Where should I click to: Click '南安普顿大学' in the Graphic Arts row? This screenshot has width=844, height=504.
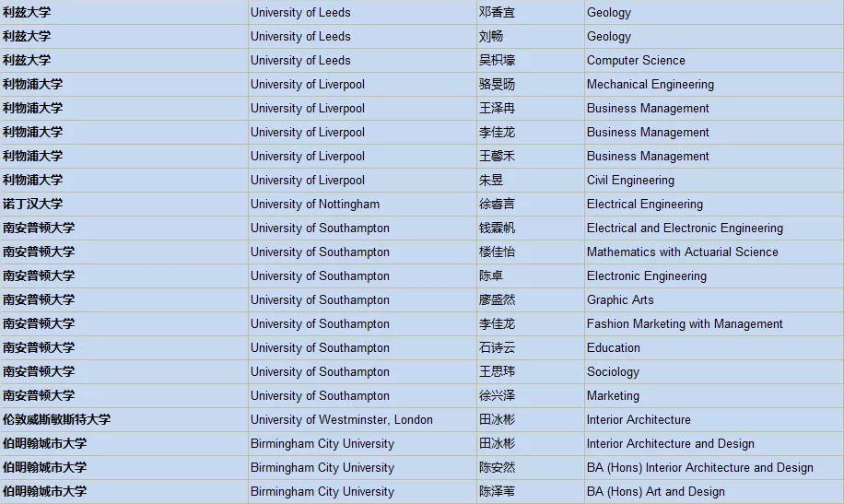pos(39,300)
